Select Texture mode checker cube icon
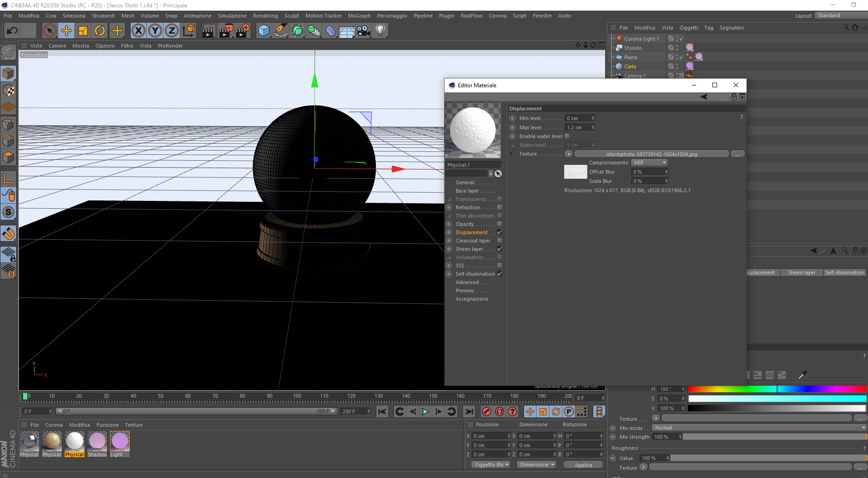Image resolution: width=868 pixels, height=478 pixels. pyautogui.click(x=8, y=91)
